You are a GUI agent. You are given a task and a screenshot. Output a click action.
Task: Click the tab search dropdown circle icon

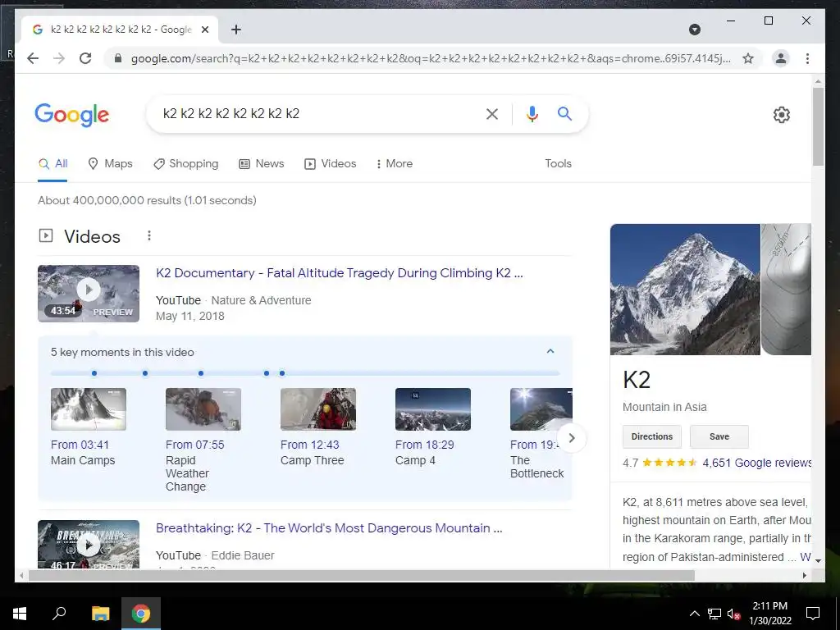(694, 30)
